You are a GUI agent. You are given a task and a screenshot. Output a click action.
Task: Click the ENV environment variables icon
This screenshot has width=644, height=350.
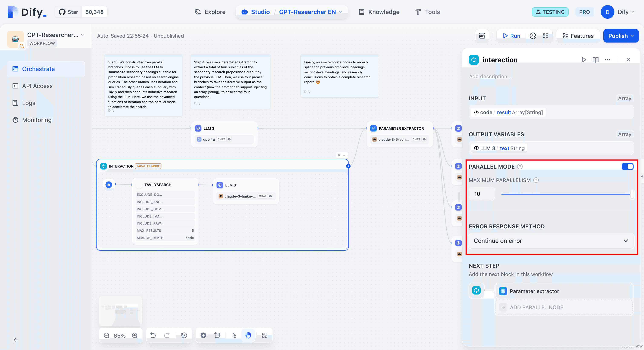[x=482, y=36]
